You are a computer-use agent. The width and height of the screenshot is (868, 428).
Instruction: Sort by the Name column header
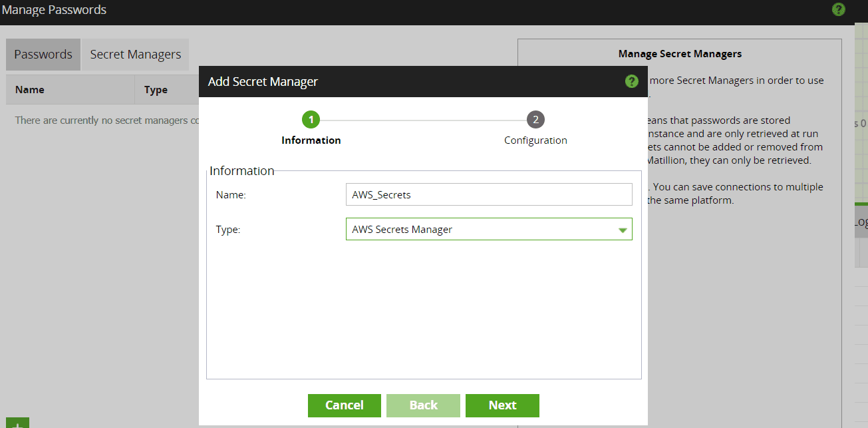click(x=71, y=90)
